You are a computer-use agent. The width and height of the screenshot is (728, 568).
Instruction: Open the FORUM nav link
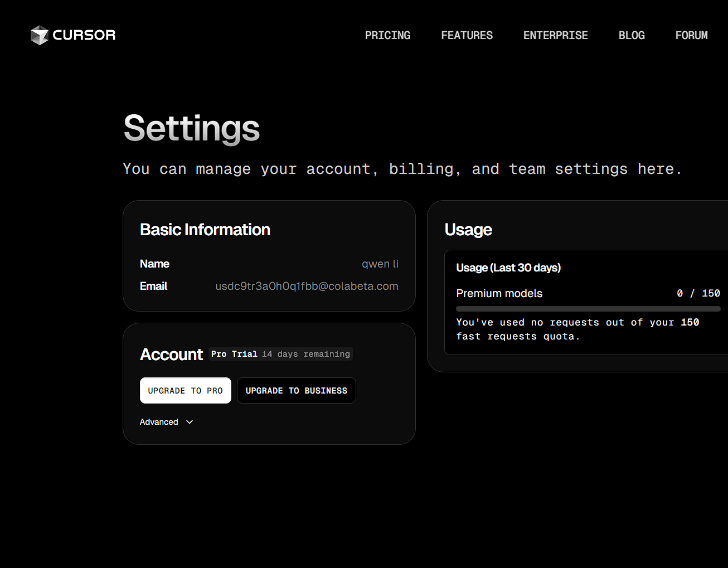click(692, 35)
